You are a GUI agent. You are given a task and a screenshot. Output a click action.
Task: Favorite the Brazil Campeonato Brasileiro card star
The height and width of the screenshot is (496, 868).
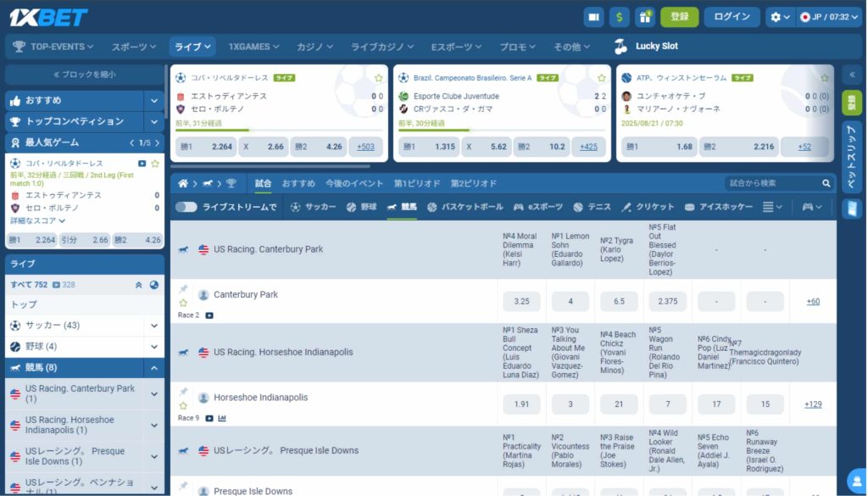[x=602, y=78]
